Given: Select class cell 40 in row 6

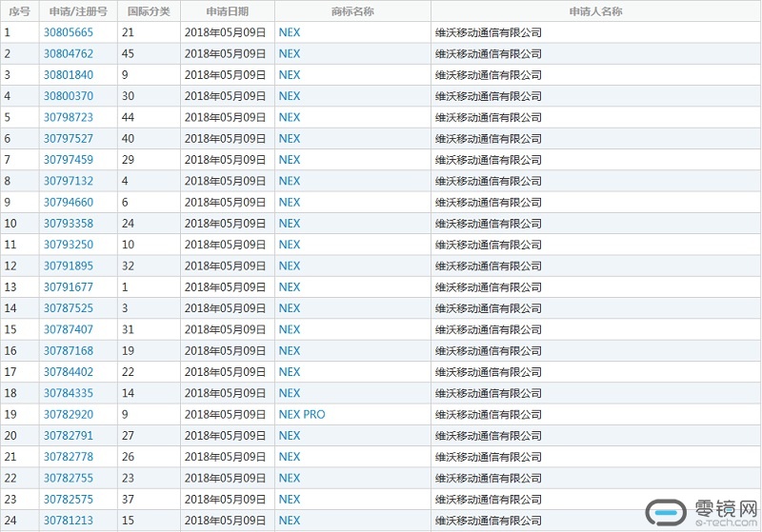Looking at the screenshot, I should 149,139.
